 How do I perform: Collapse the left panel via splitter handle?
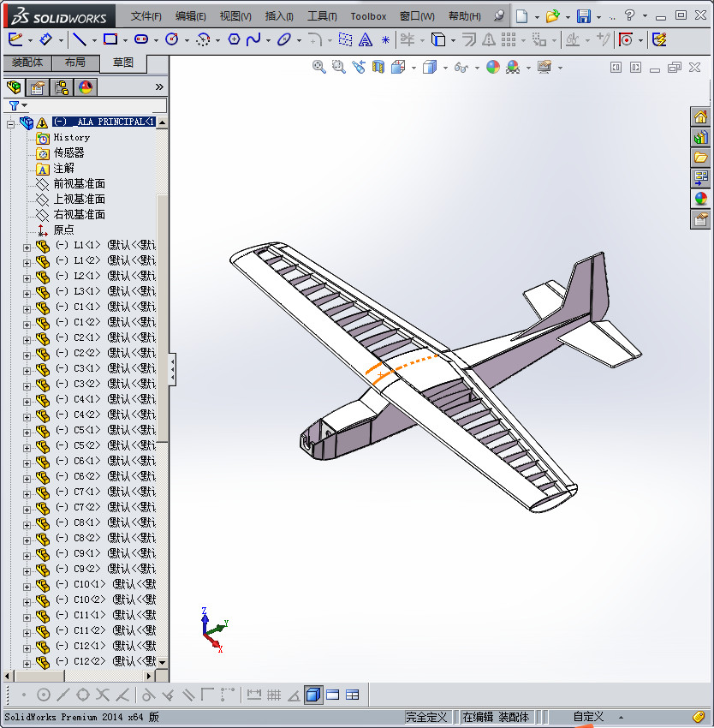coord(172,370)
